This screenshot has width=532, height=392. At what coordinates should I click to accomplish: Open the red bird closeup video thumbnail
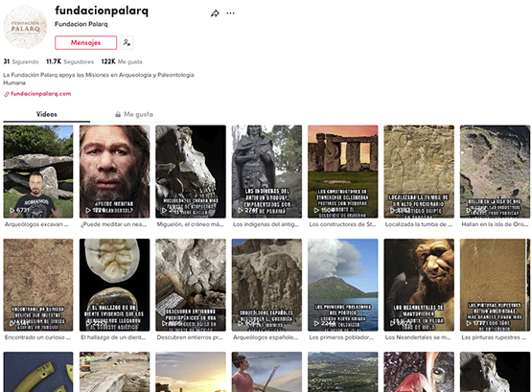[x=419, y=372]
